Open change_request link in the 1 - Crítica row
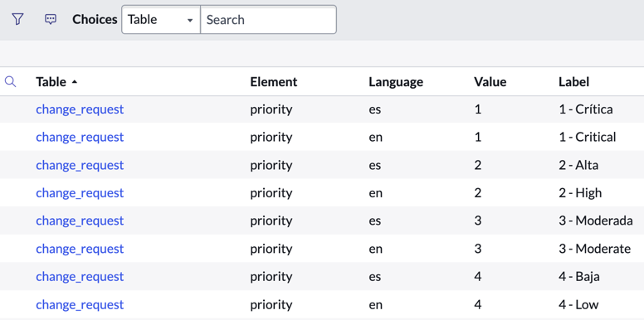Screen dimensions: 644x320 click(80, 109)
